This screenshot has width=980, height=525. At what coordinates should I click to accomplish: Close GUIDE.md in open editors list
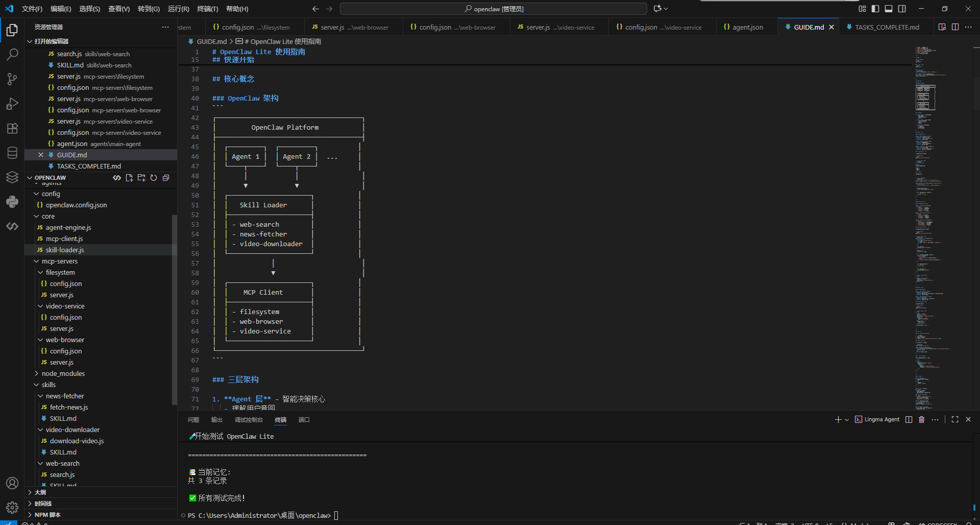tap(41, 155)
